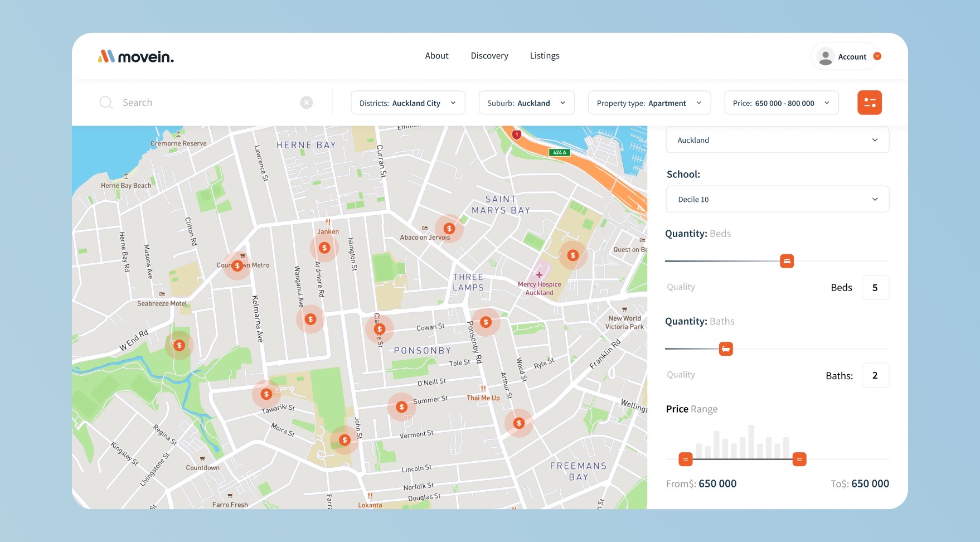
Task: Open Listings menu item
Action: (x=545, y=56)
